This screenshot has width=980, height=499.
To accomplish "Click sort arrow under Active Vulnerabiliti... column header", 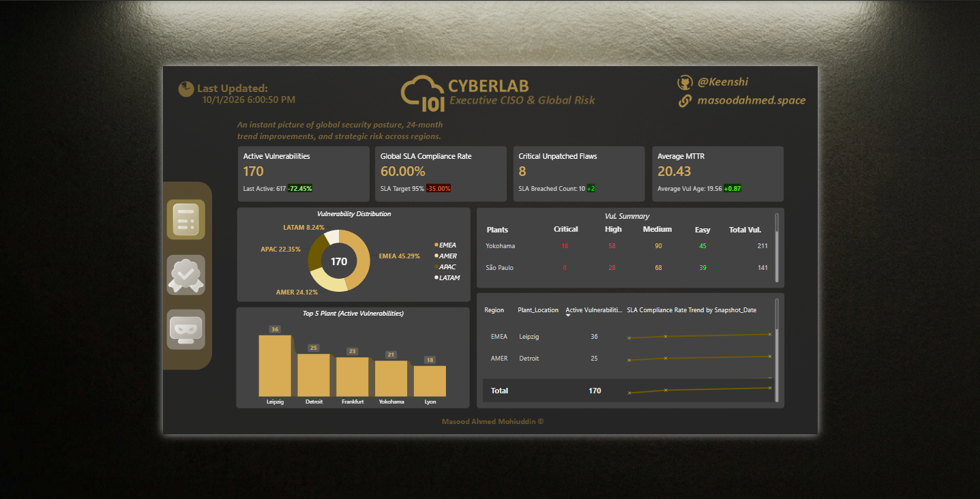I will [x=568, y=316].
